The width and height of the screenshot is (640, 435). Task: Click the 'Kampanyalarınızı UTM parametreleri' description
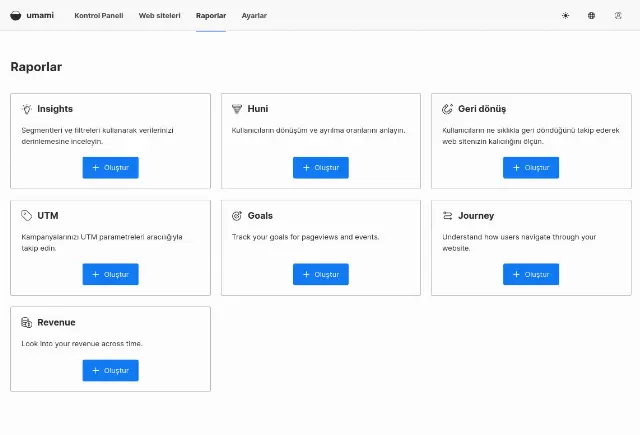tap(102, 242)
